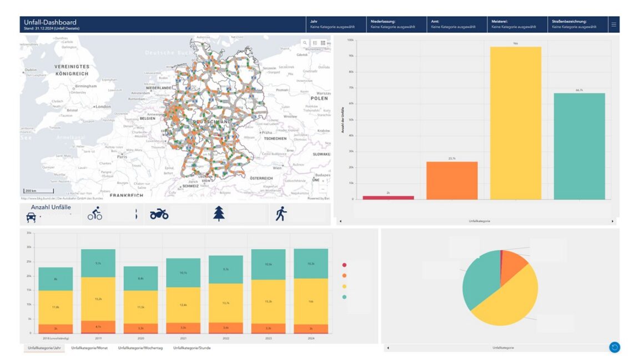Click the 2021 orange stacked segment
Screen dimensions: 644x363
click(x=183, y=327)
